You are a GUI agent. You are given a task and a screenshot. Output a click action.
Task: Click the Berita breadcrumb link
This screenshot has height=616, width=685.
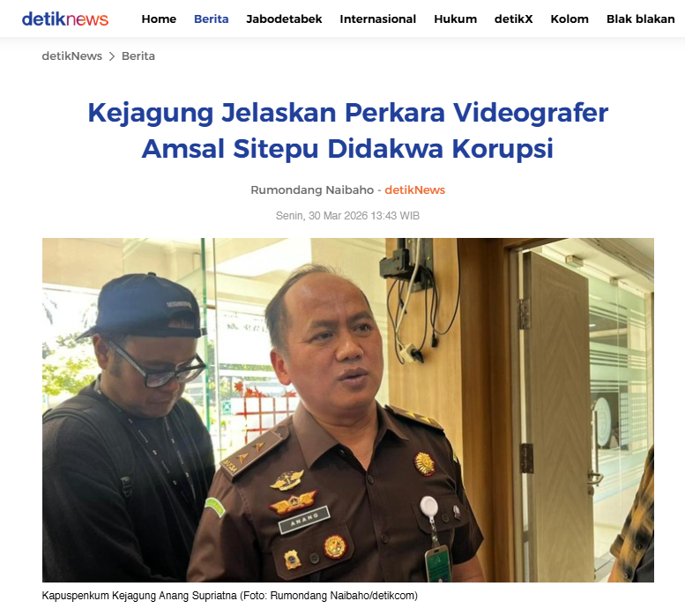138,56
